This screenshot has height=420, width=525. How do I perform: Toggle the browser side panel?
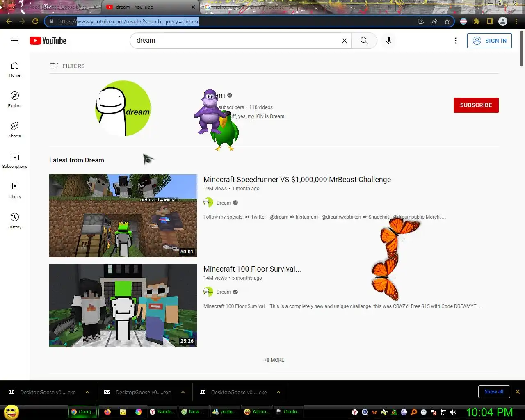click(x=490, y=21)
